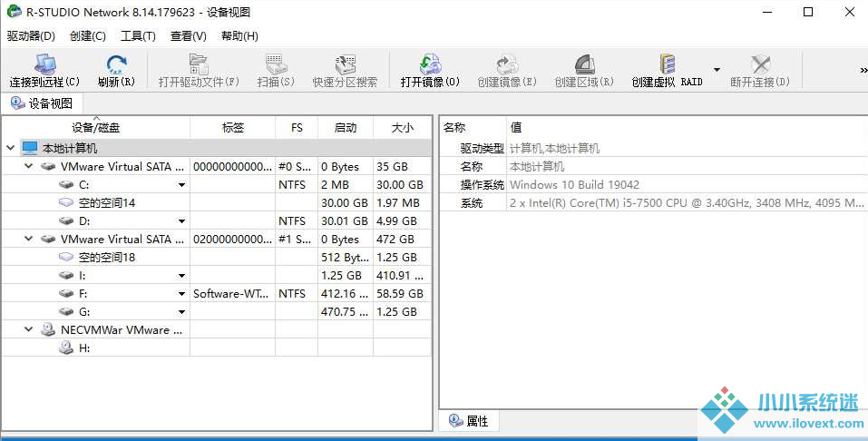Click the 打开驱动文件 toolbar icon
Image resolution: width=868 pixels, height=441 pixels.
click(x=198, y=64)
